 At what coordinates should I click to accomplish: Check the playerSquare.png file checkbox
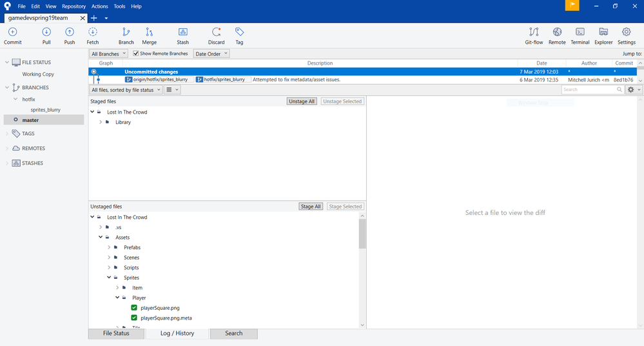134,308
